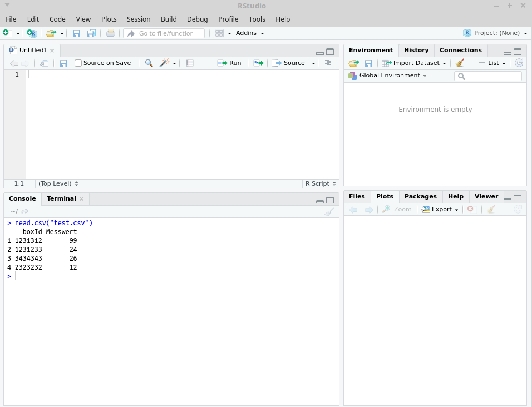Open the Tools menu
Screen dimensions: 532x407
point(257,19)
